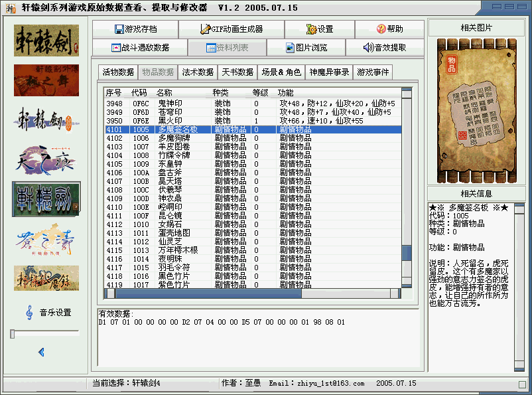Click the item list vertical scrollbar thumb

407,254
